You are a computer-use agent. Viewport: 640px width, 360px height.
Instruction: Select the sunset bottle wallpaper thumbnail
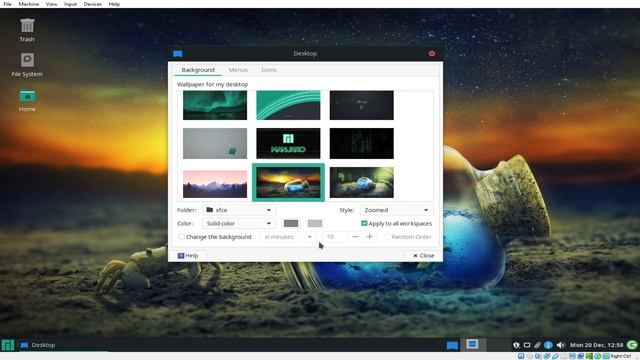pos(288,182)
